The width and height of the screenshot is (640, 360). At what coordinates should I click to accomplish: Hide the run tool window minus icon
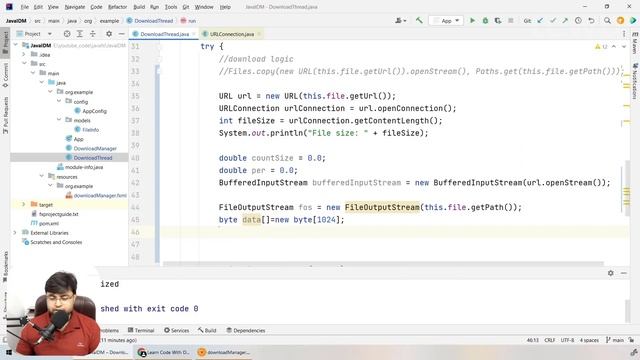click(x=624, y=273)
